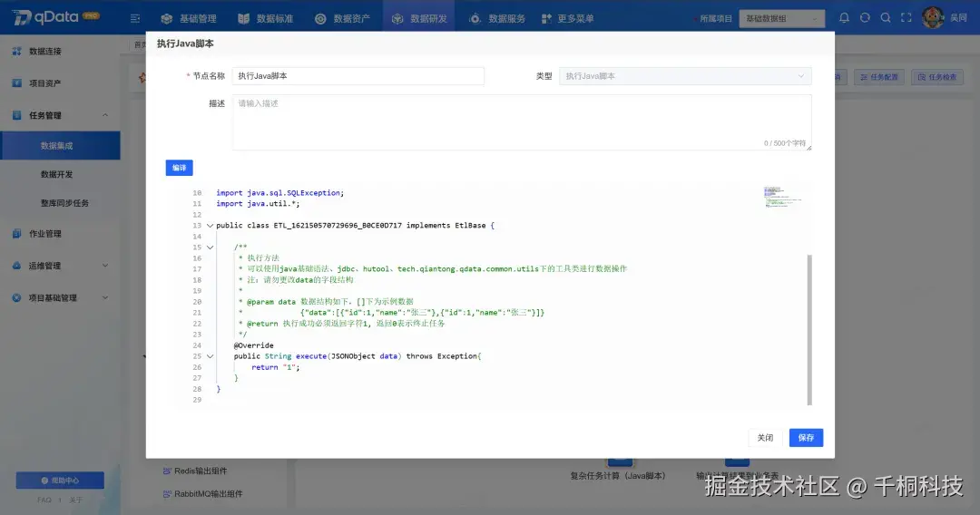Fold the execute method at line 25

point(210,356)
